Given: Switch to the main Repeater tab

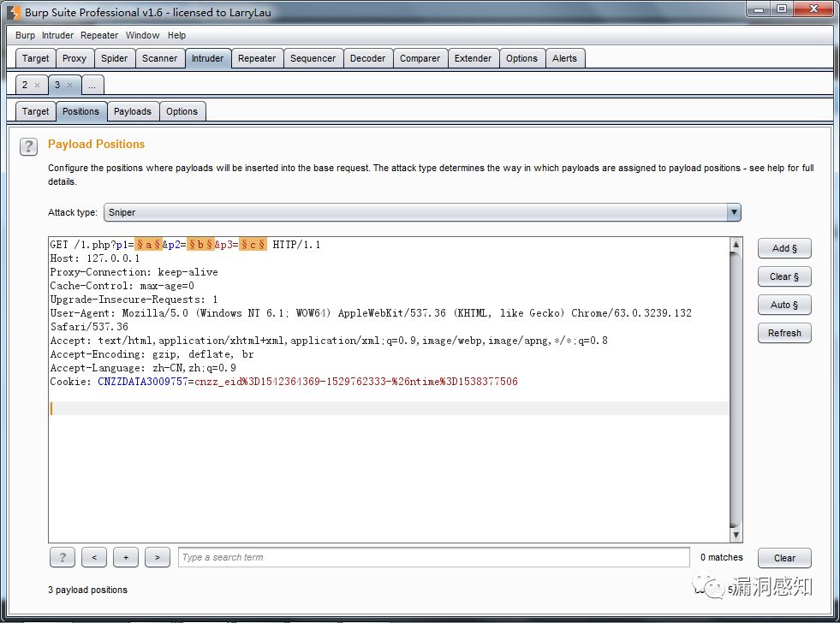Looking at the screenshot, I should coord(257,58).
